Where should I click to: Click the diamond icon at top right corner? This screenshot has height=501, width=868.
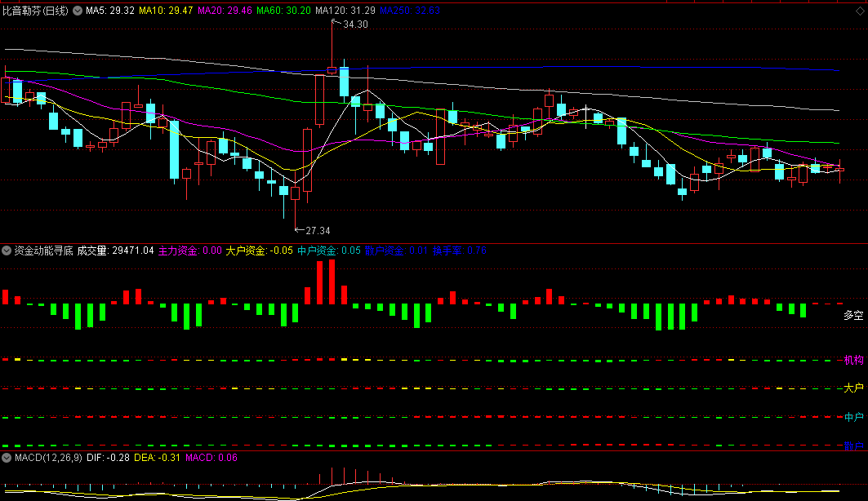click(x=860, y=11)
